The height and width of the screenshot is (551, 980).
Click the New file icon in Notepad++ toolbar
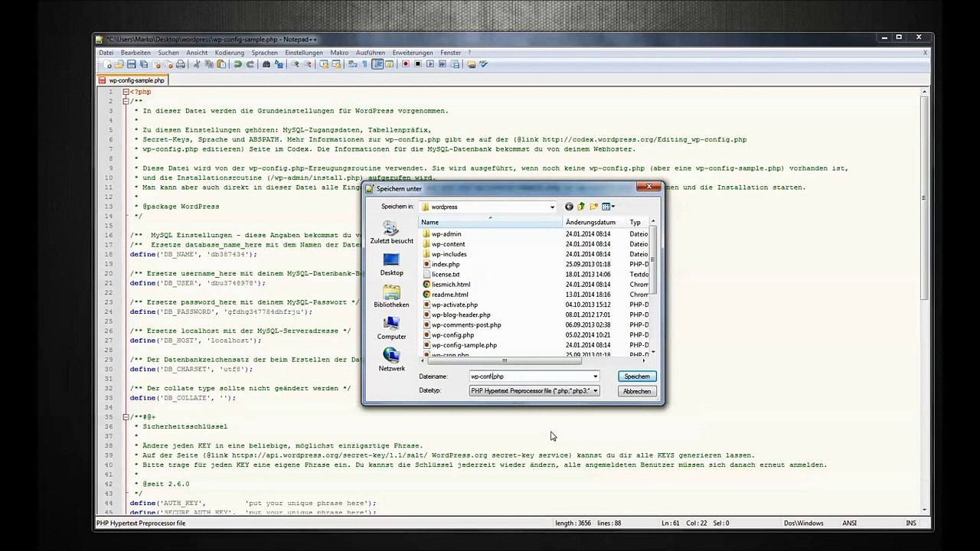(106, 64)
